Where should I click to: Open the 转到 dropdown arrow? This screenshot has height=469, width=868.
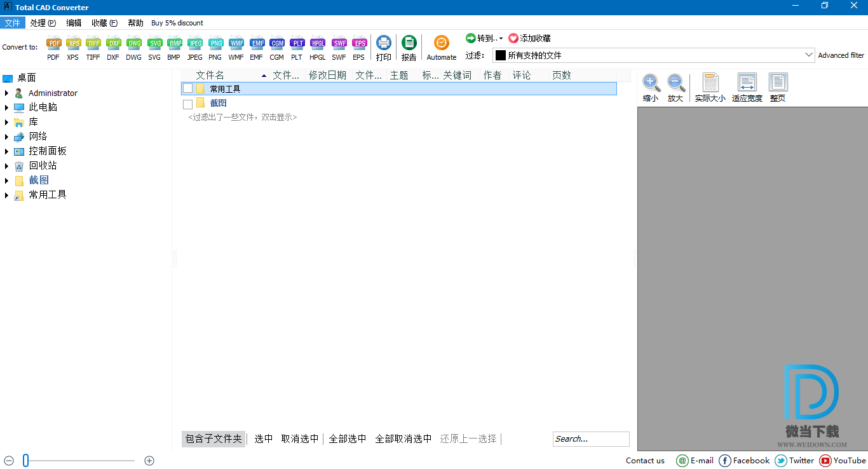pos(501,39)
